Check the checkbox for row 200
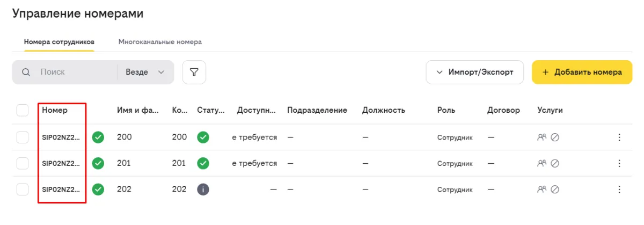The image size is (644, 225). click(23, 137)
